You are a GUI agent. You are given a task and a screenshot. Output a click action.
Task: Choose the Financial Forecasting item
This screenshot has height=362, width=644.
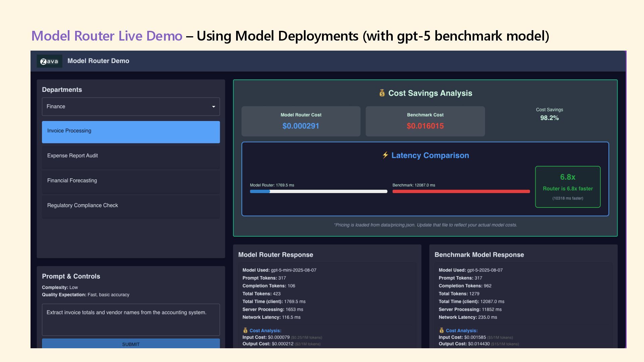point(130,181)
